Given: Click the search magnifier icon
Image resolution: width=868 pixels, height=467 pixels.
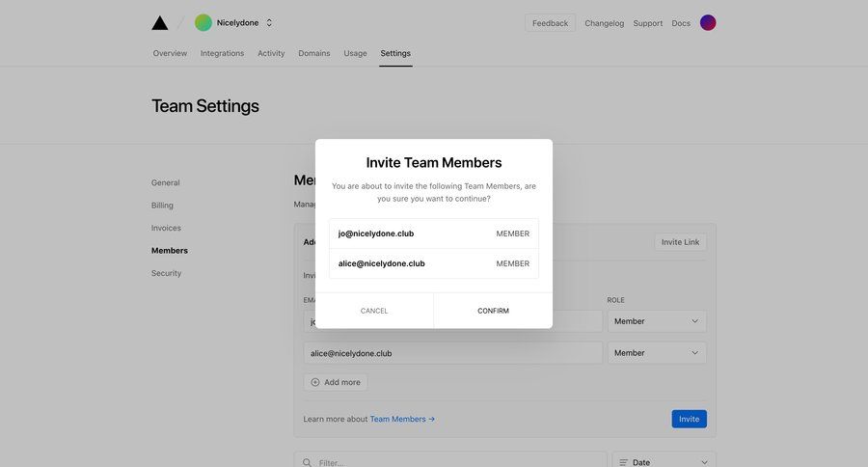Looking at the screenshot, I should (307, 462).
